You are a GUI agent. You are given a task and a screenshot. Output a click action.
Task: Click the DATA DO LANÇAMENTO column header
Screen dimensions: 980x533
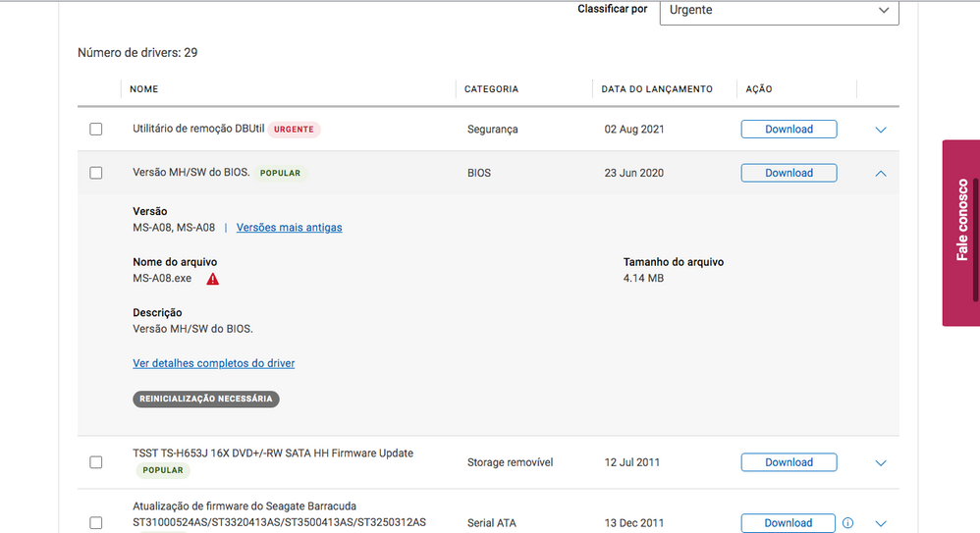coord(657,89)
